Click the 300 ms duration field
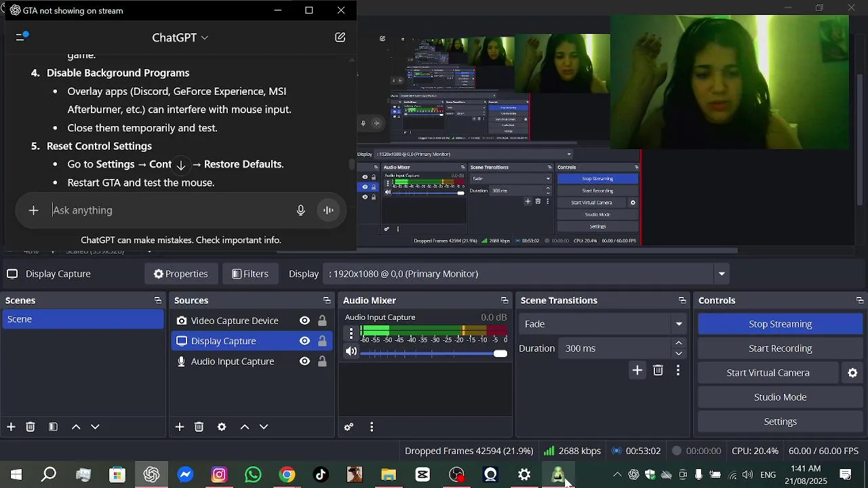868x488 pixels. 615,348
